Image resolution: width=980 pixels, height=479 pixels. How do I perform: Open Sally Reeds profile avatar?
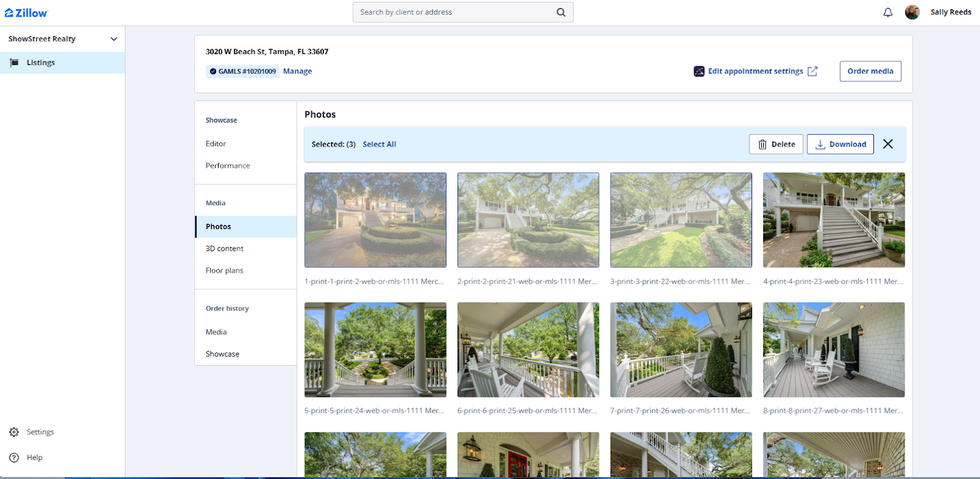click(912, 12)
